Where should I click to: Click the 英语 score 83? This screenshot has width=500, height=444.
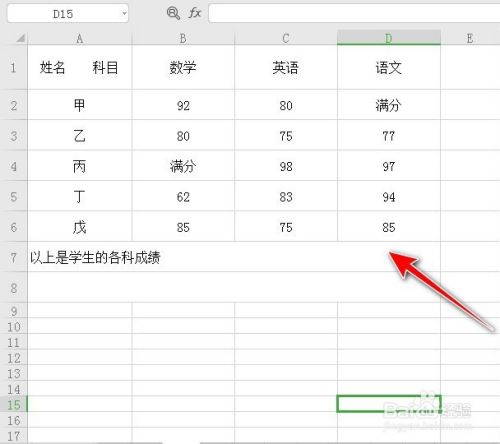[x=286, y=196]
